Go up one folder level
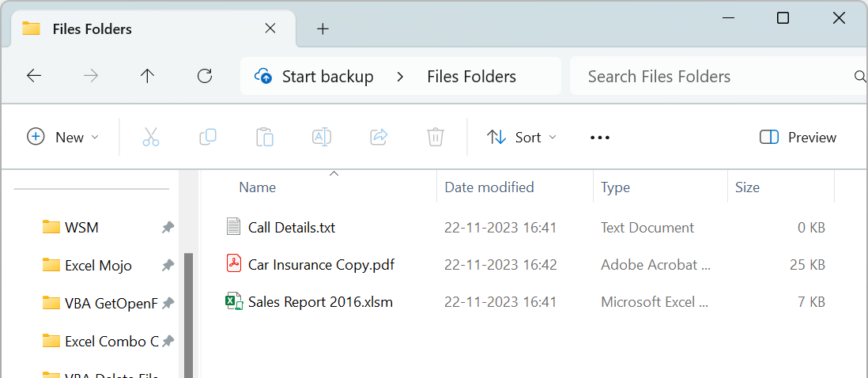 (x=147, y=77)
